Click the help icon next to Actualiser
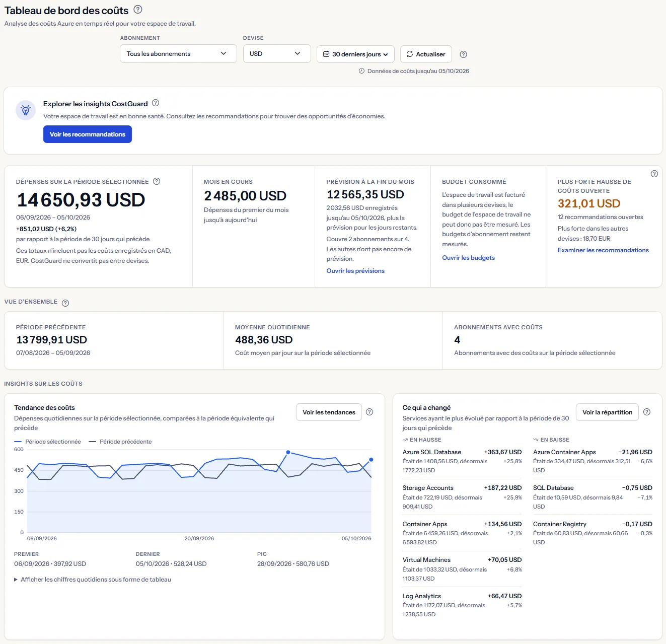This screenshot has width=666, height=644. [x=464, y=54]
